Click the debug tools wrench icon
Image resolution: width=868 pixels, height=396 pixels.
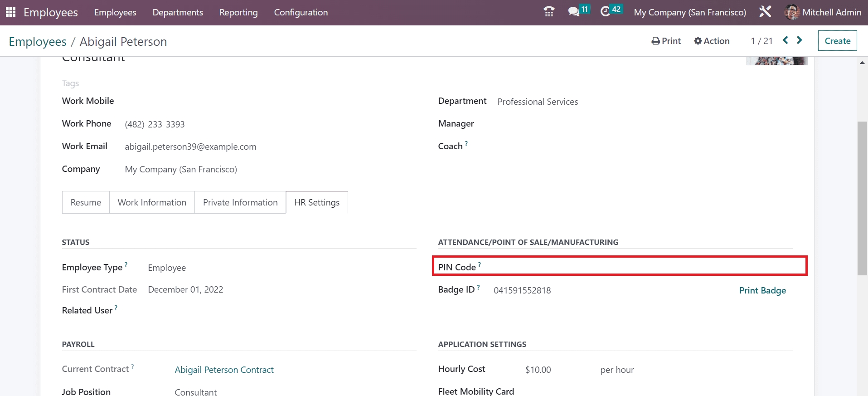tap(765, 12)
